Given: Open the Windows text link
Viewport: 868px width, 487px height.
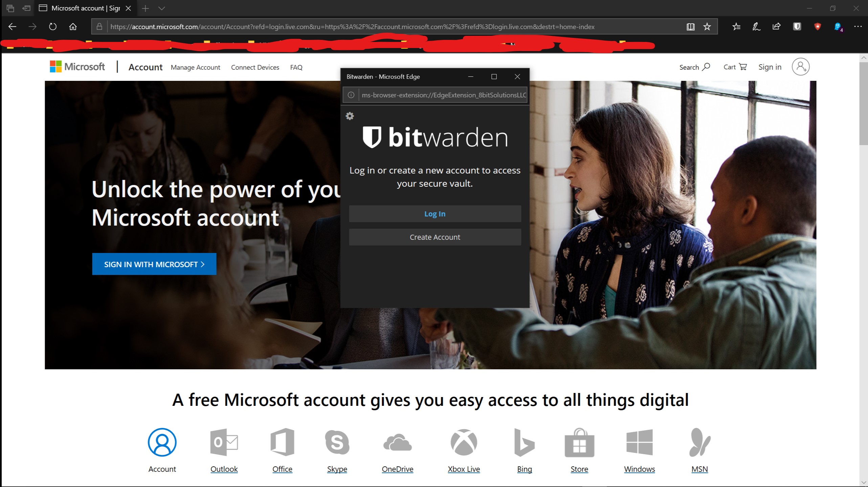Looking at the screenshot, I should (x=639, y=469).
